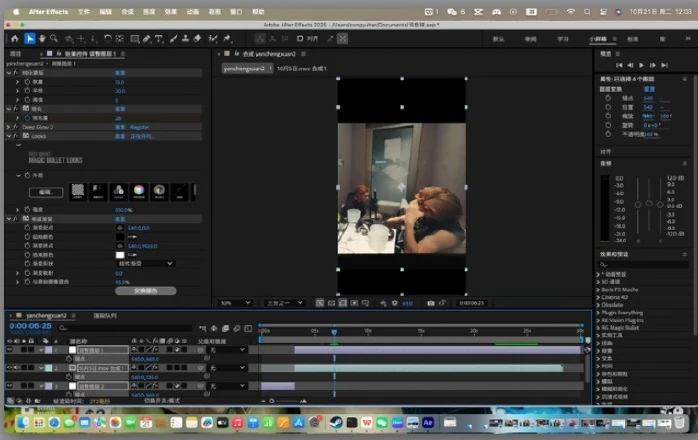Viewport: 698px width, 440px height.
Task: Select the Rotation tool
Action: (108, 39)
